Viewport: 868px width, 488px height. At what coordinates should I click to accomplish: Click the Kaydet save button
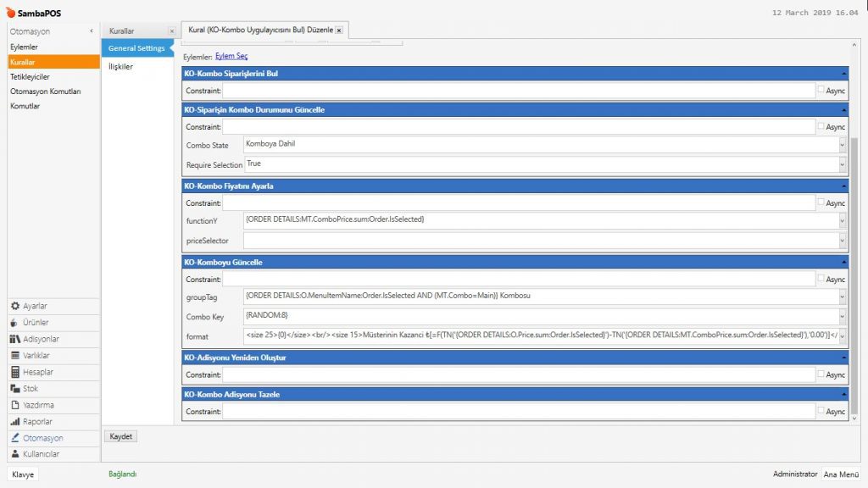tap(122, 436)
